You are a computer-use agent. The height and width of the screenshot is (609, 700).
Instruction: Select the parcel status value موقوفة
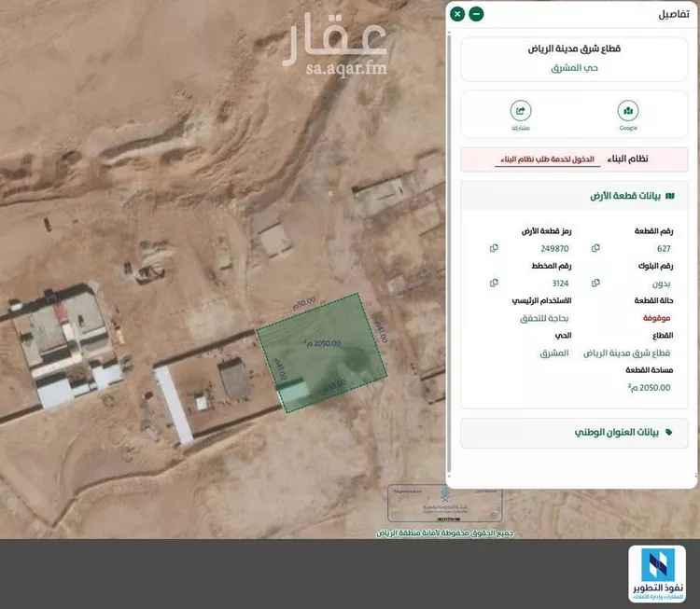[x=656, y=318]
